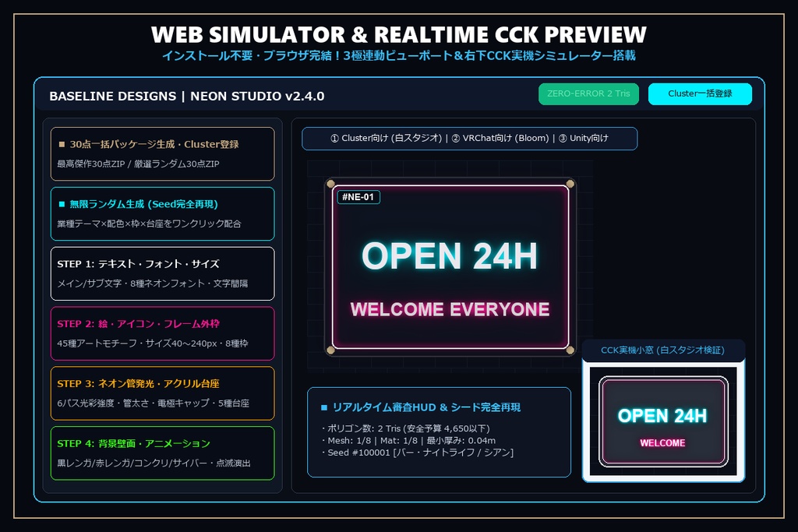Click the bottom-left gold mounting bolt

pos(330,350)
